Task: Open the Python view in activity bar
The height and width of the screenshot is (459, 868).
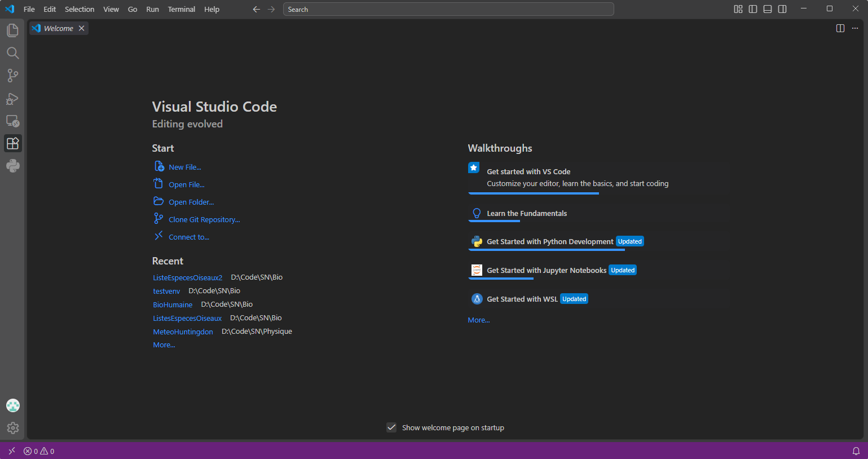Action: tap(12, 166)
